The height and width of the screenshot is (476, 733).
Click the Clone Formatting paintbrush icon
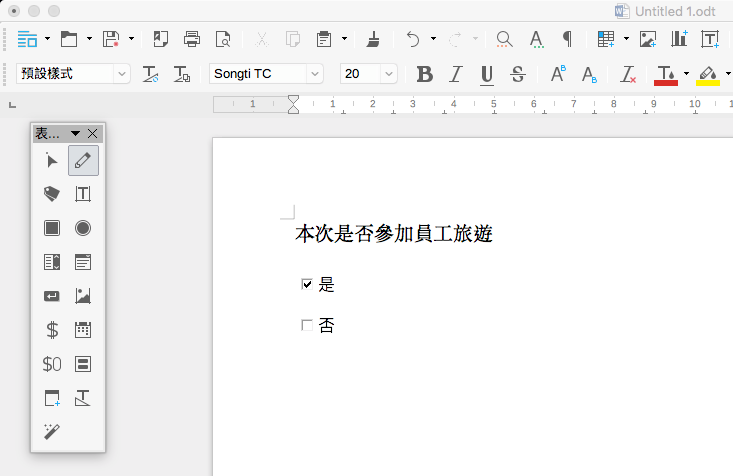click(x=373, y=40)
